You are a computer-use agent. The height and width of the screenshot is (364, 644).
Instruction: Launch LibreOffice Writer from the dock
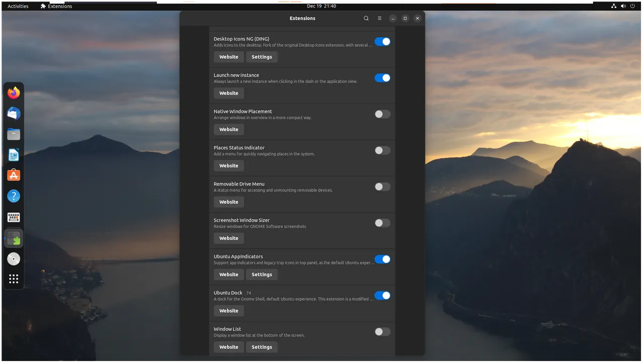[x=14, y=155]
